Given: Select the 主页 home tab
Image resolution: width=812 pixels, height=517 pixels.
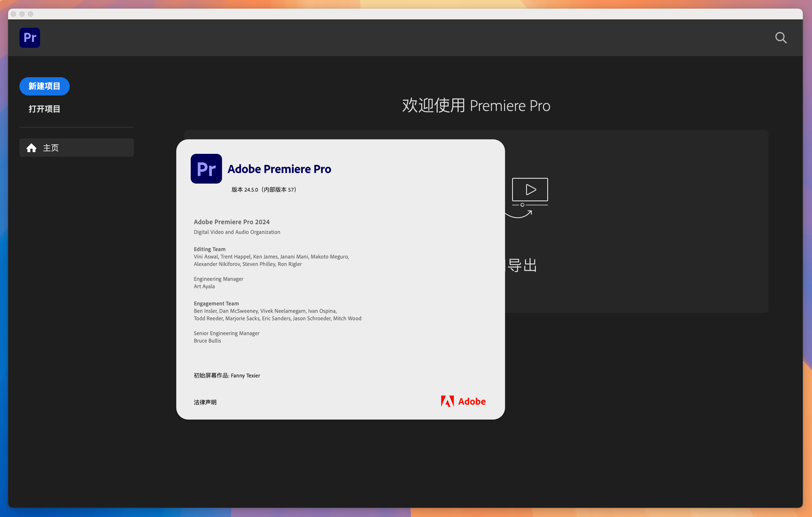Looking at the screenshot, I should point(77,148).
